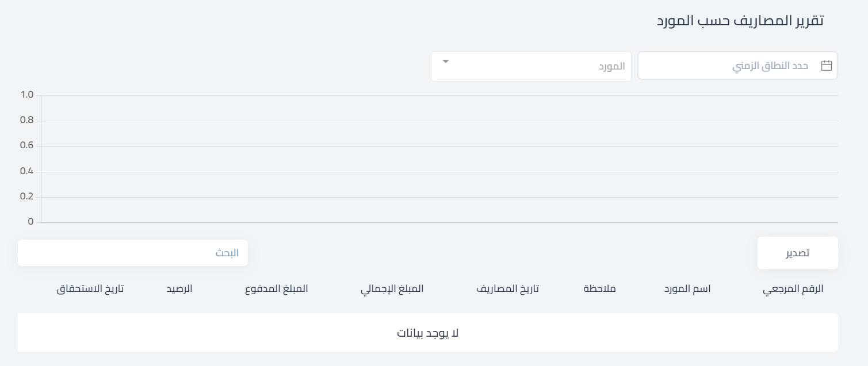Viewport: 868px width, 366px height.
Task: Click the page title تقرير المصاريف حسب المورد
Action: [x=740, y=21]
